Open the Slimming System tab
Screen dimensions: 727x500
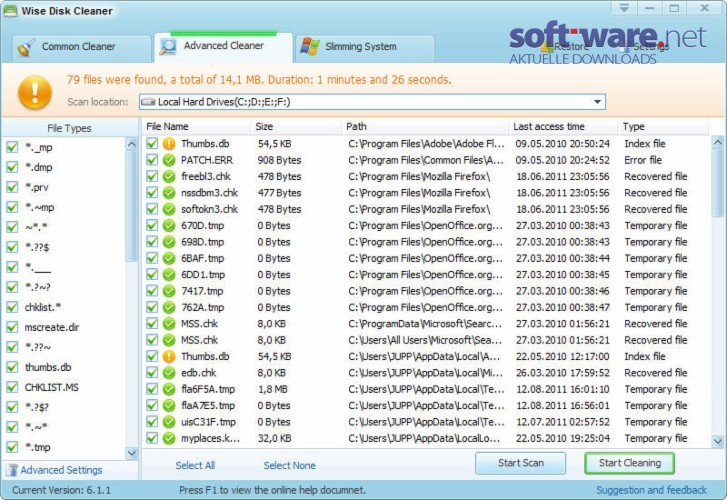(365, 48)
